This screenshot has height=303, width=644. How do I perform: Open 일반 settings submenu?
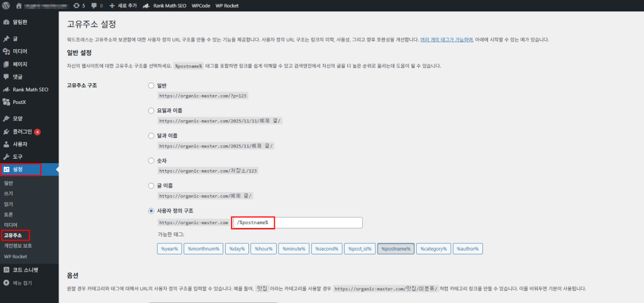9,183
